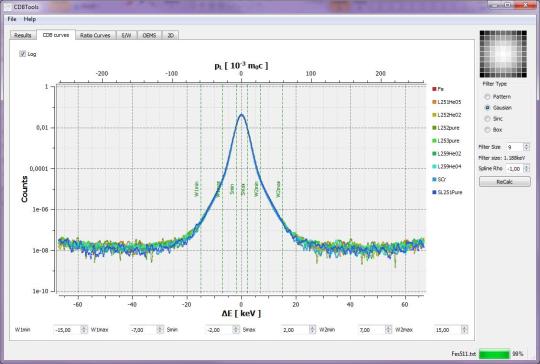This screenshot has width=540, height=364.
Task: Select the CDB curves tab
Action: 56,35
